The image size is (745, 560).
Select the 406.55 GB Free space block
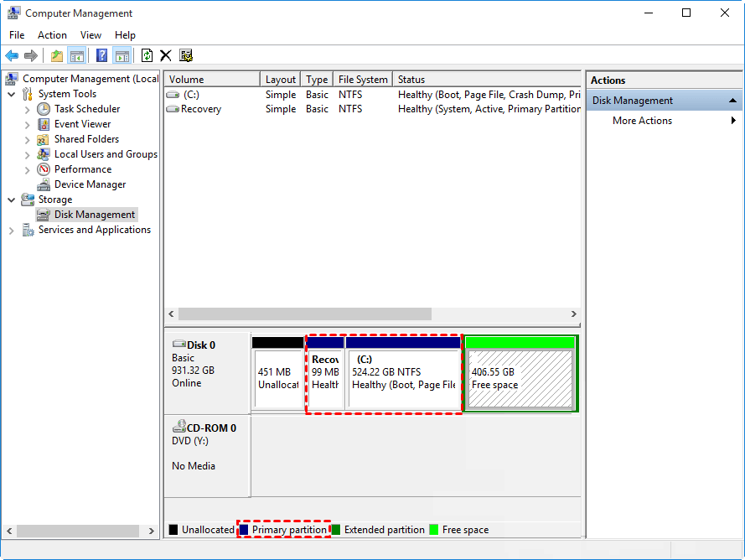(520, 373)
